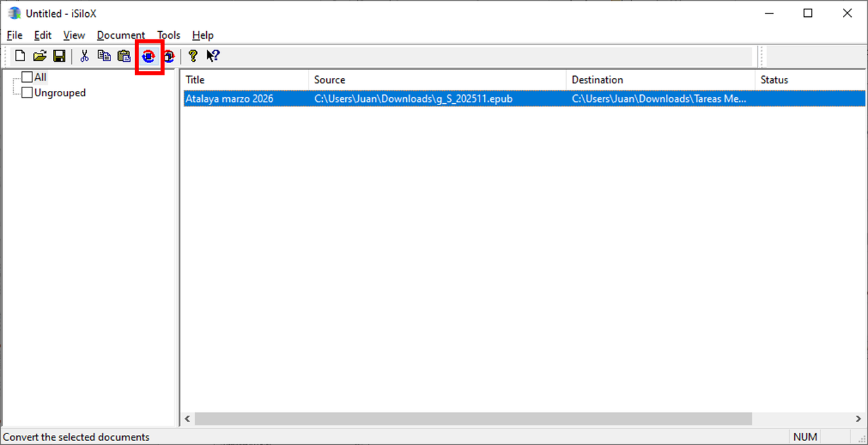Sort by the Source column header
868x445 pixels.
point(437,80)
